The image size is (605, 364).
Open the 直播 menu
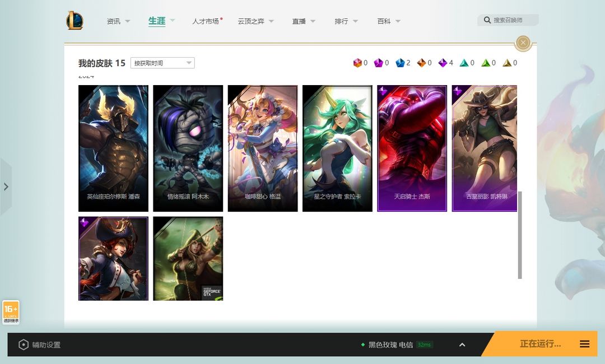(x=299, y=21)
